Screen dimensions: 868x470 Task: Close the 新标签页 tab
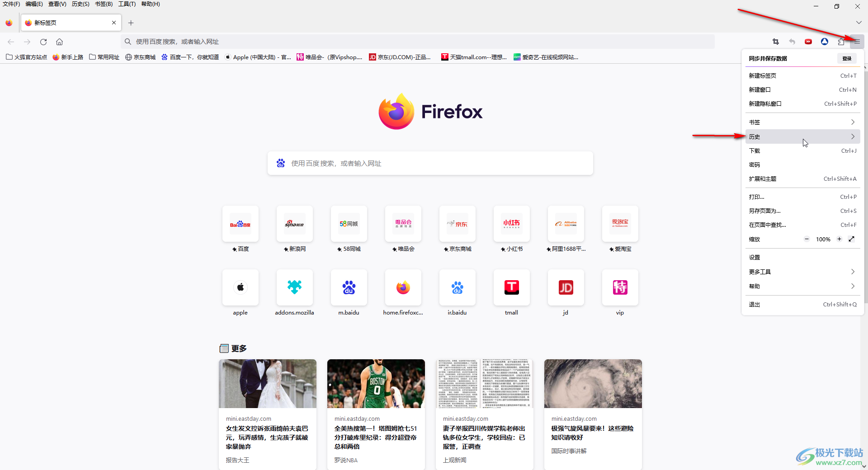[x=114, y=23]
